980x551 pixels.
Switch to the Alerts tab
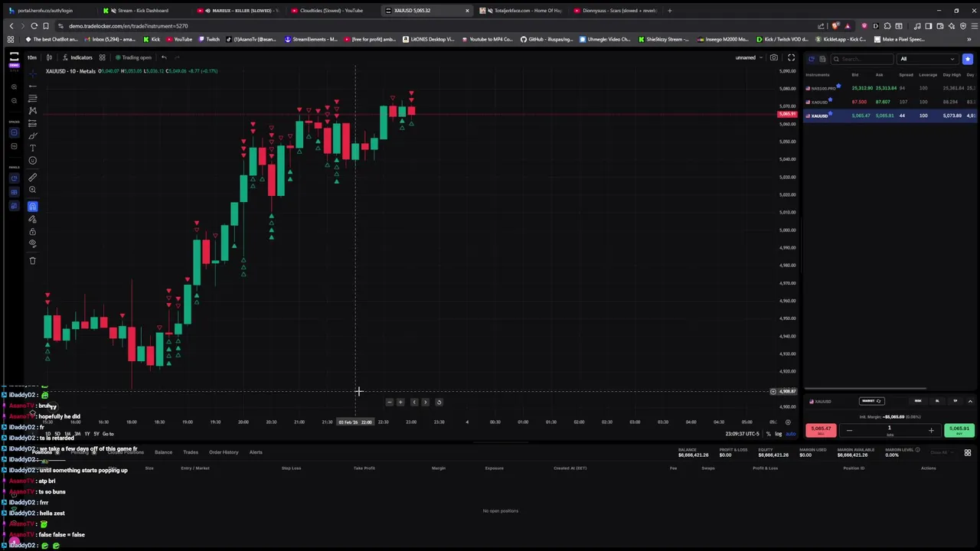pos(256,452)
